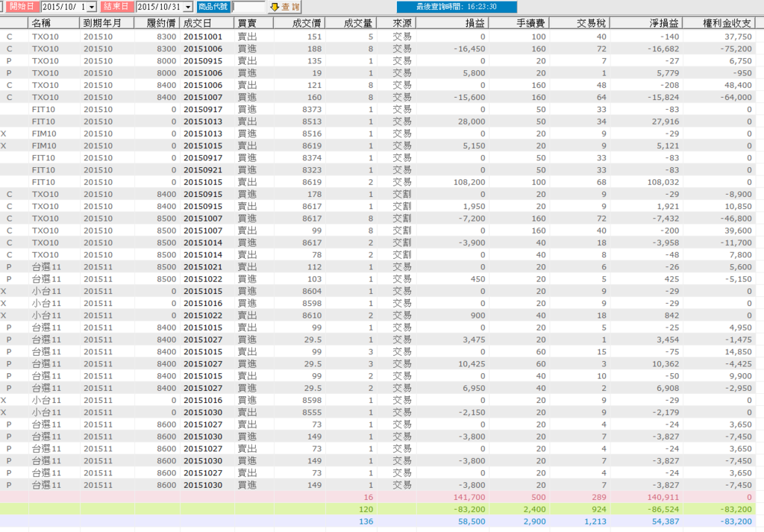764x532 pixels.
Task: Sort by 履約價 column header
Action: 157,23
